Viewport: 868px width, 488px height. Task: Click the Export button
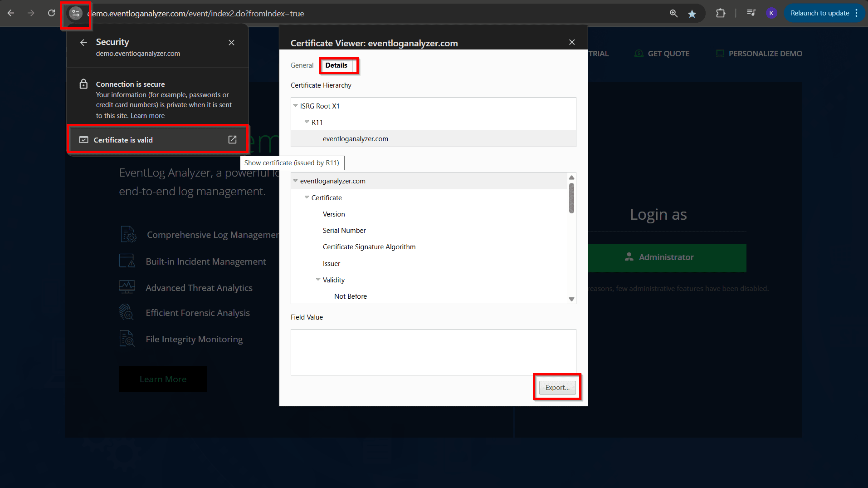pyautogui.click(x=557, y=388)
